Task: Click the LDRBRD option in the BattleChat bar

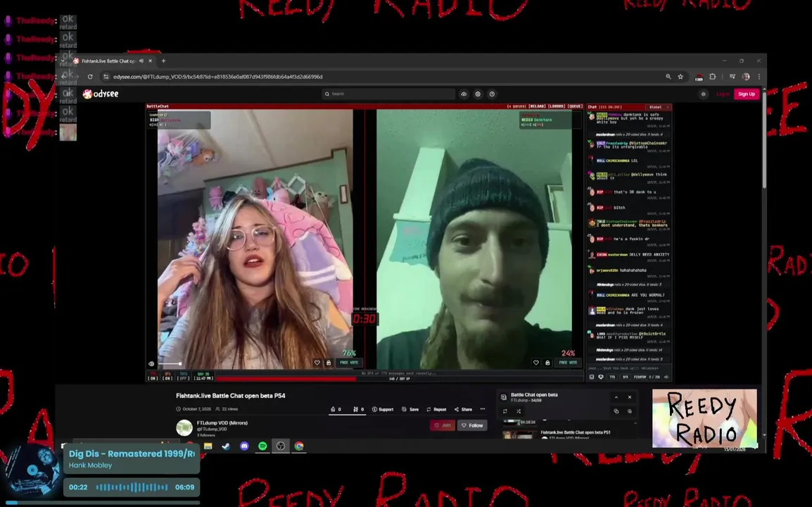Action: point(557,106)
